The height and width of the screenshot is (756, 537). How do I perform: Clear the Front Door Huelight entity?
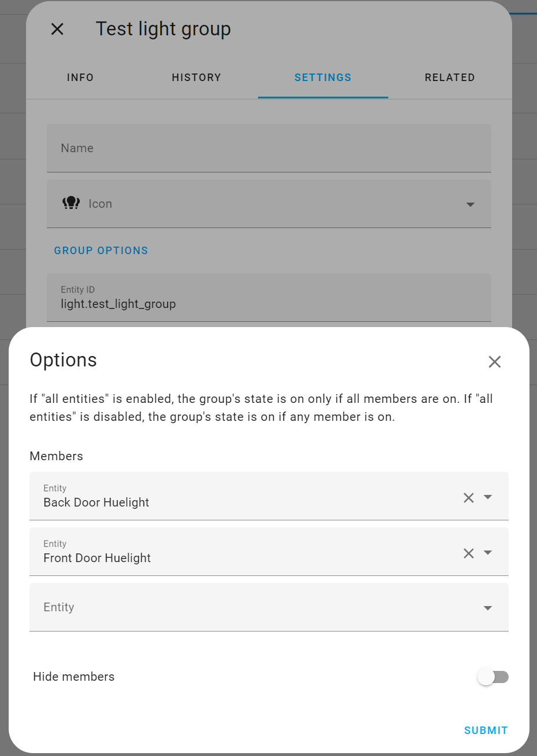469,553
